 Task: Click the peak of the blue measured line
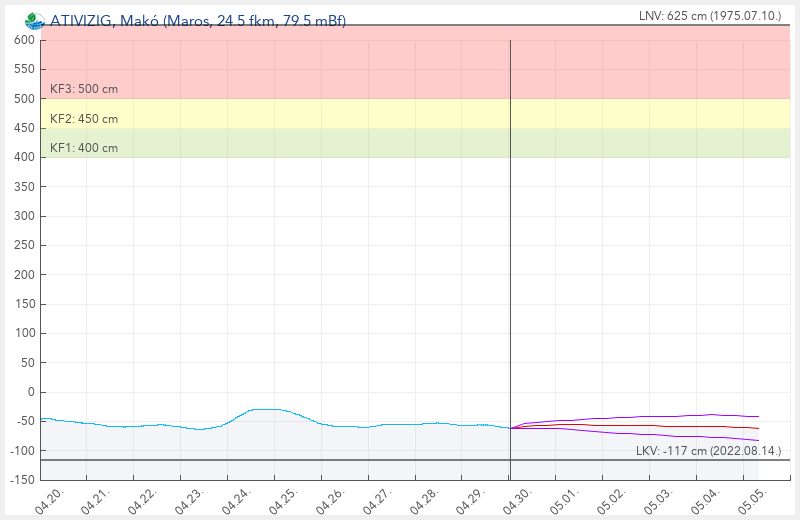pos(267,409)
